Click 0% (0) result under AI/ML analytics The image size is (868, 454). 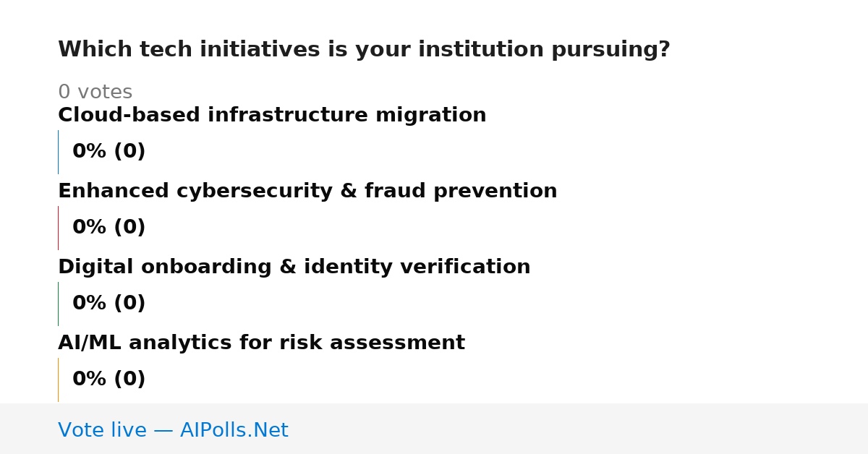coord(109,380)
